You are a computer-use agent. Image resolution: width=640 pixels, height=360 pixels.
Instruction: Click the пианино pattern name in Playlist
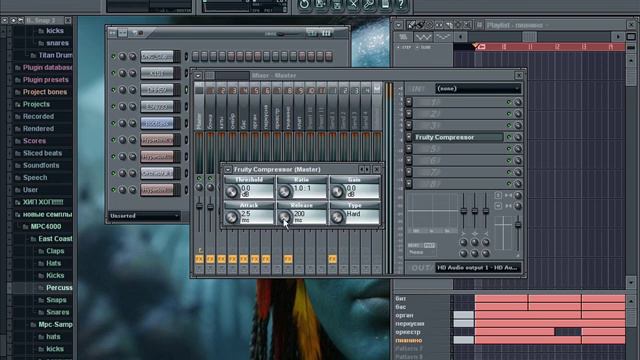point(409,340)
